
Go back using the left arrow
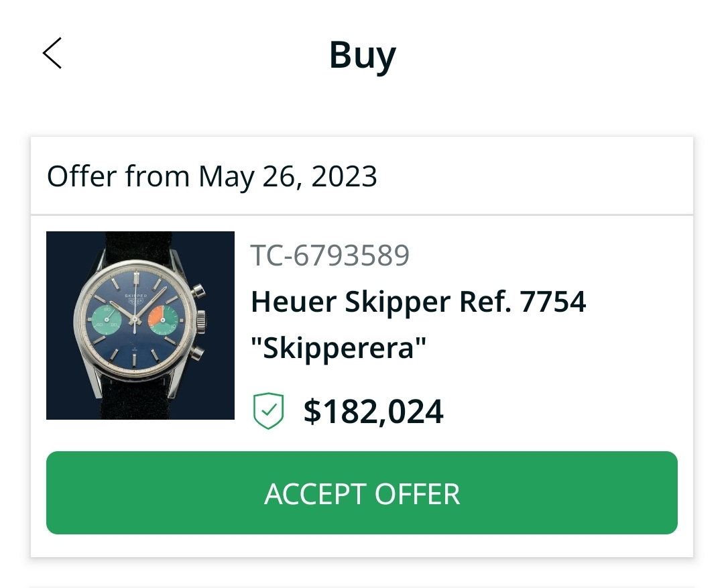click(x=52, y=54)
